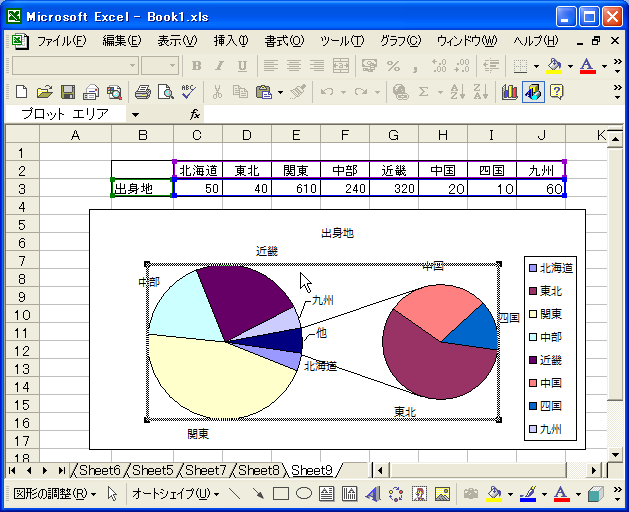Click the 中国 legend color swatch

533,383
